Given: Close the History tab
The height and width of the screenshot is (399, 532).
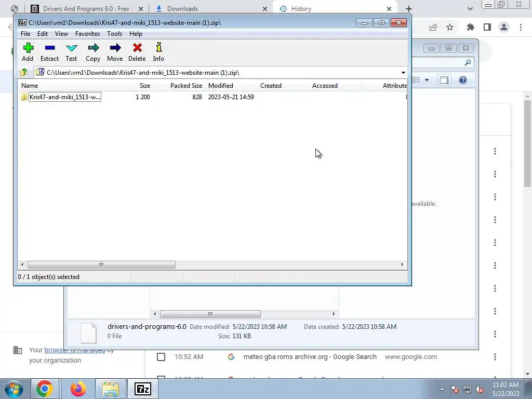Looking at the screenshot, I should click(x=389, y=9).
